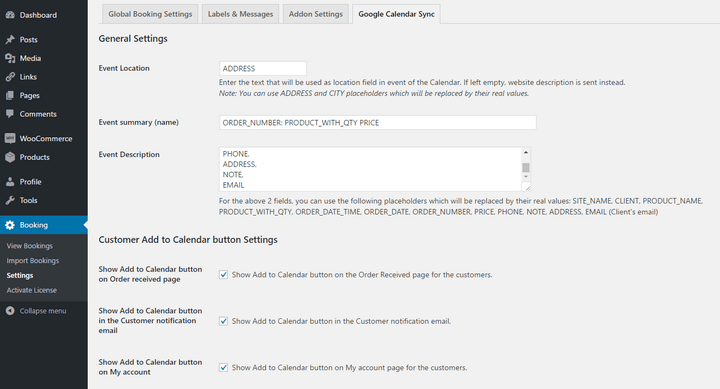The height and width of the screenshot is (389, 720).
Task: Click the Dashboard gauge icon
Action: (10, 15)
